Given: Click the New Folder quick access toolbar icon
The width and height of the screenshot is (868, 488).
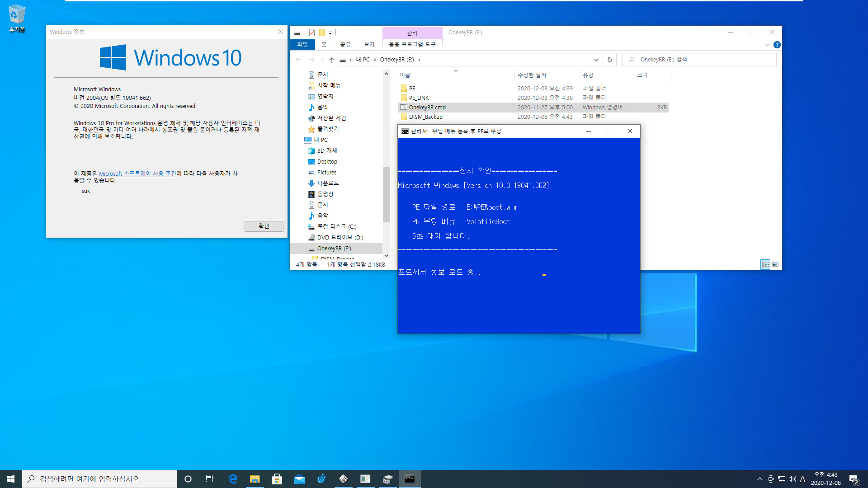Looking at the screenshot, I should point(322,33).
